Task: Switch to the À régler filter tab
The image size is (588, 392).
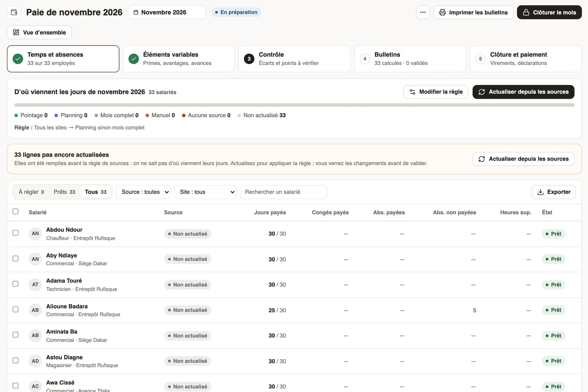Action: (32, 192)
